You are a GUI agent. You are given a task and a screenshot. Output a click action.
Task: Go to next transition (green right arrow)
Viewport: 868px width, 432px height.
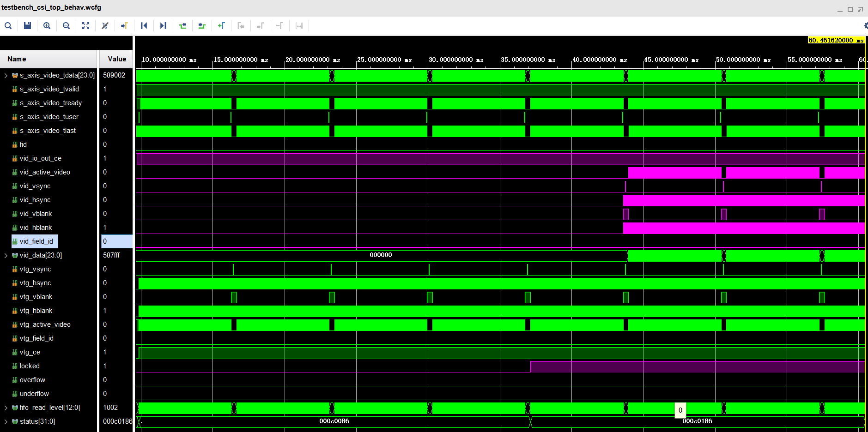(x=202, y=25)
